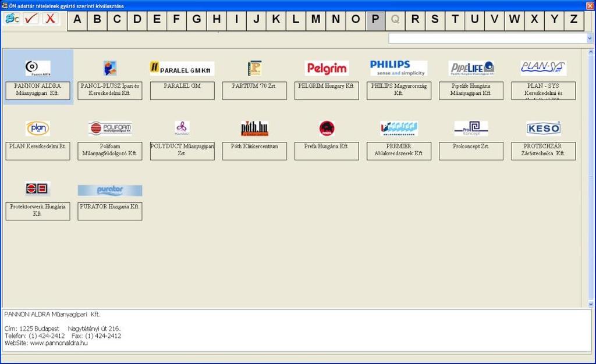
Task: Click PELGRIM Hungary Kft. button
Action: (x=327, y=91)
